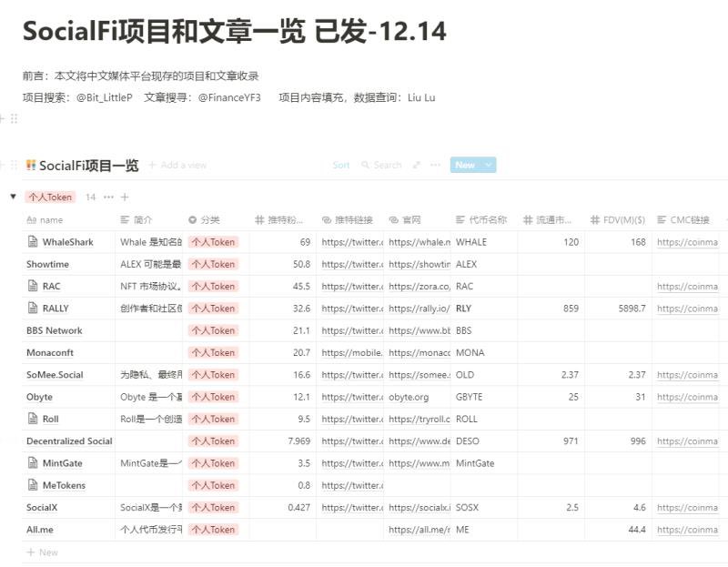Open WhaleShark coinmarketcap link

click(x=688, y=242)
